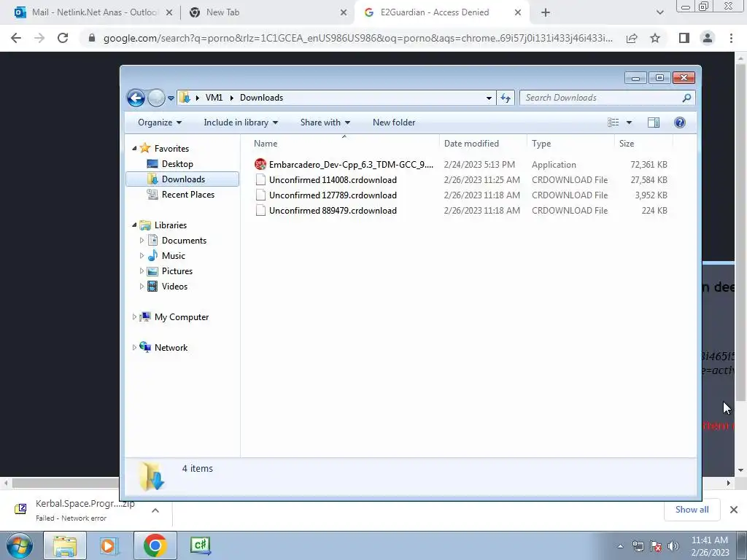Click Chrome's reload page icon

pos(63,38)
